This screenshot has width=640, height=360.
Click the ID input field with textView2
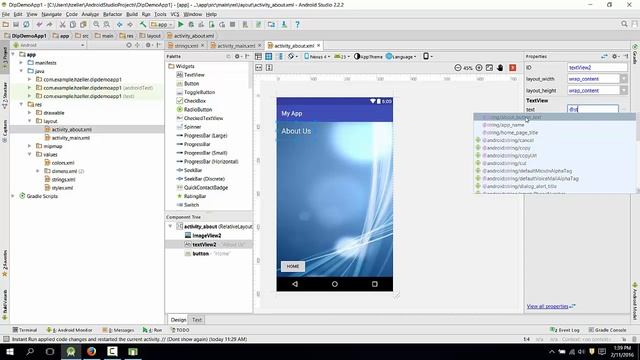(x=597, y=67)
